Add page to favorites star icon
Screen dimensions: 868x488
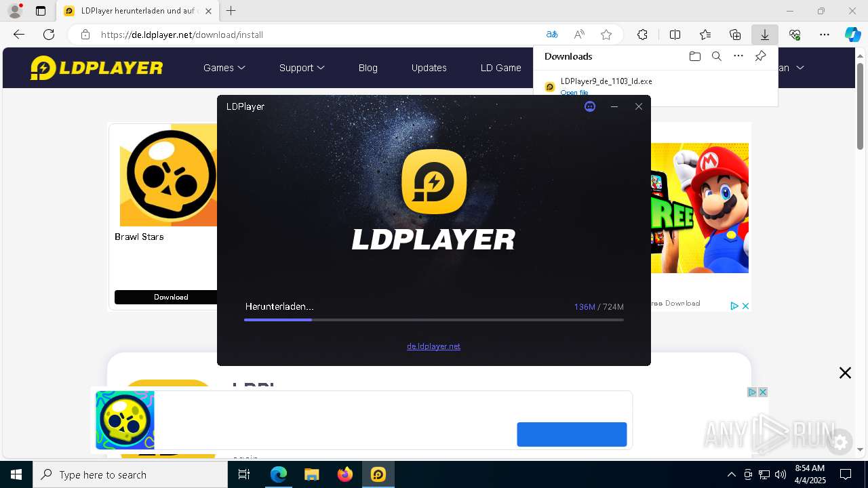(606, 35)
